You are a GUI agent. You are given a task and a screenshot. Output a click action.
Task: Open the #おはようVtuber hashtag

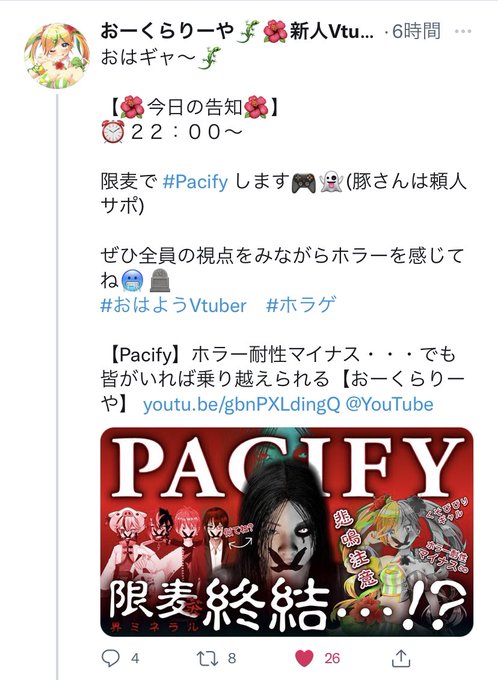click(173, 305)
